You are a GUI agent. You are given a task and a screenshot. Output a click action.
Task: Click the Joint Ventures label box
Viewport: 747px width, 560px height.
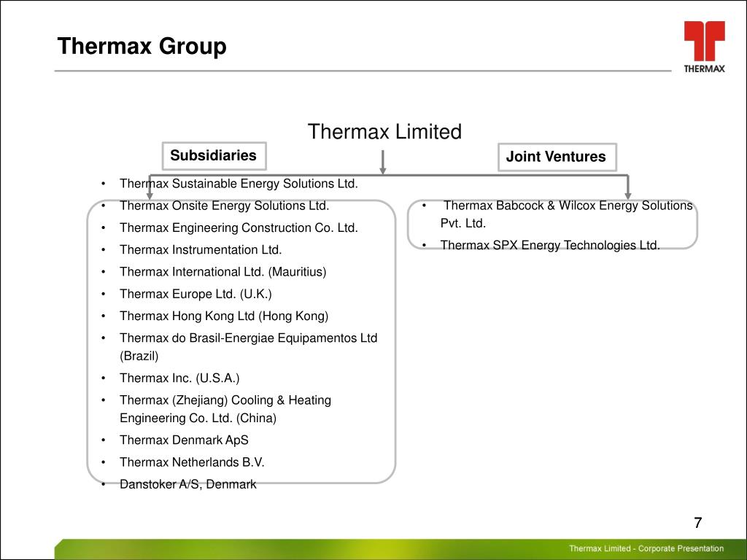tap(557, 157)
